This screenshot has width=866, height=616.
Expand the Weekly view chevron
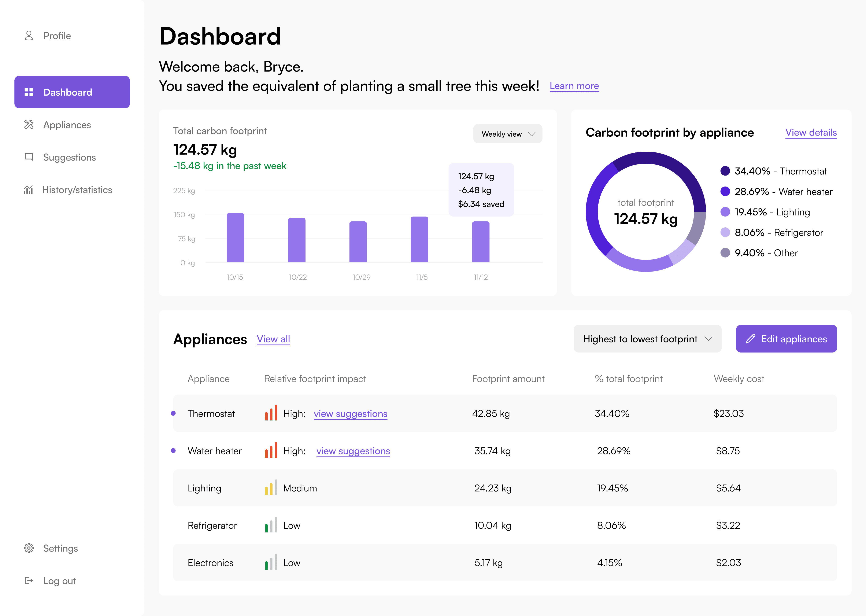click(532, 134)
